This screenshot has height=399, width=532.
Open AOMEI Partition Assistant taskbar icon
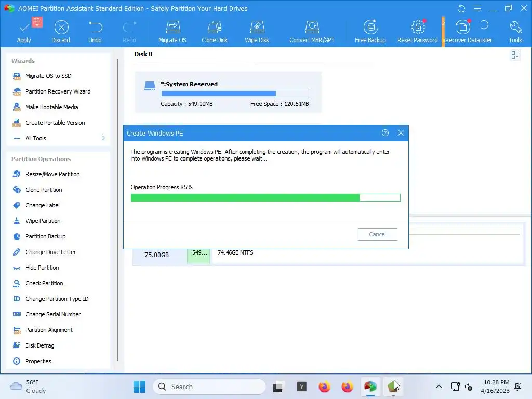point(370,387)
